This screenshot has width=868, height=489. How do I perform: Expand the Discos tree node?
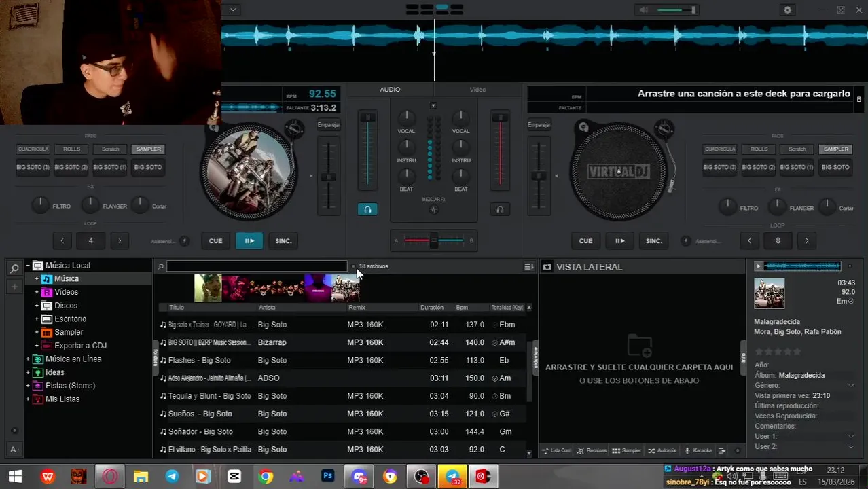[37, 306]
